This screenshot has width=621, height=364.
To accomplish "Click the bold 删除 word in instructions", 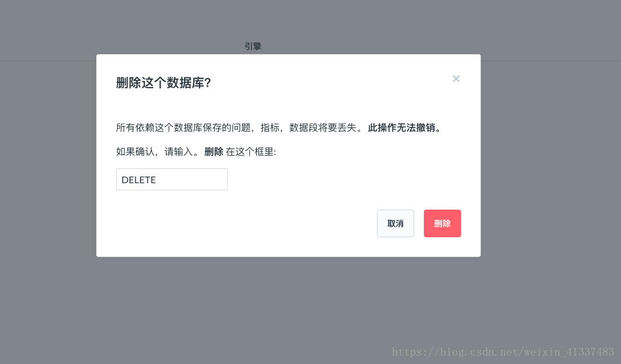I will [x=214, y=151].
